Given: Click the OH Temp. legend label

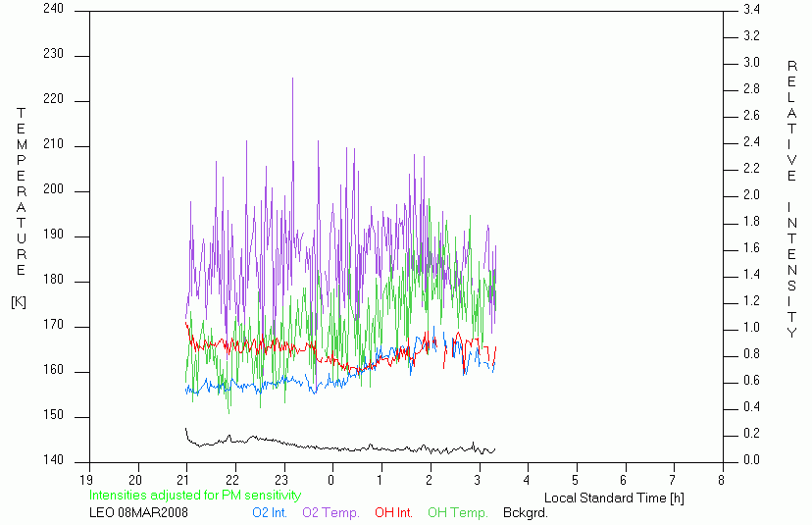Looking at the screenshot, I should (x=458, y=512).
